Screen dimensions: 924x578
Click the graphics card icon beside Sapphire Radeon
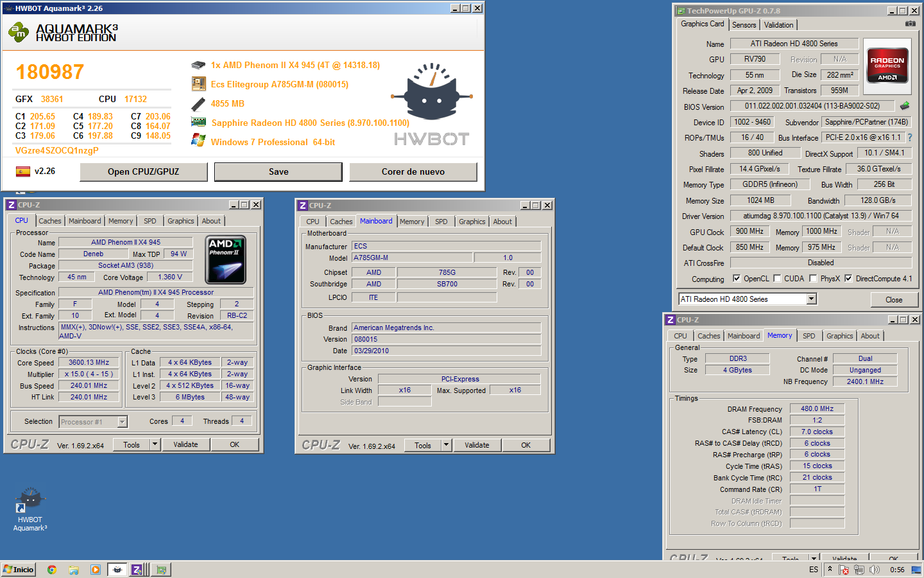pos(198,122)
